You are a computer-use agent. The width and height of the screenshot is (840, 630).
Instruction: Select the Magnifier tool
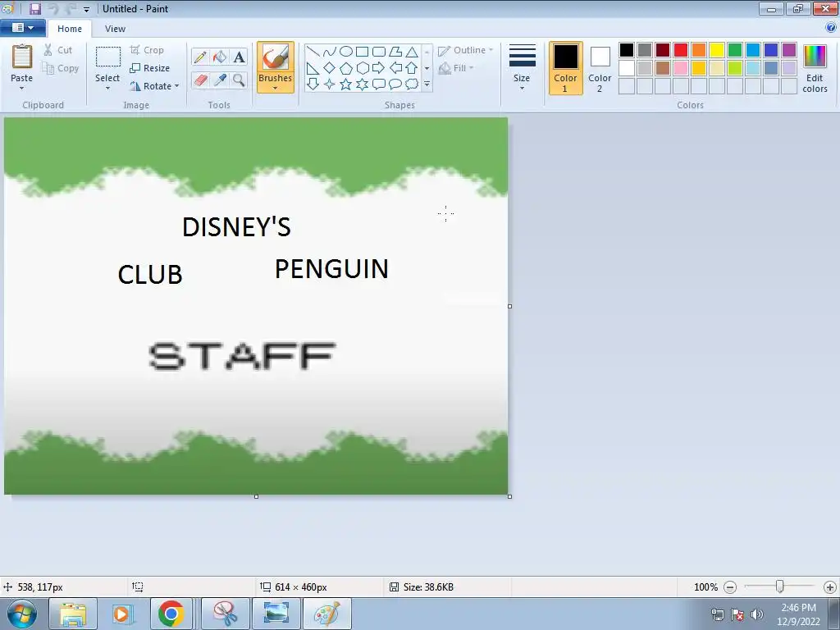point(239,80)
